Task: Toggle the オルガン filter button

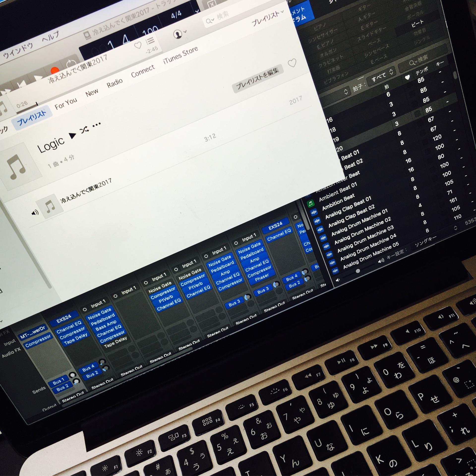Action: (328, 52)
